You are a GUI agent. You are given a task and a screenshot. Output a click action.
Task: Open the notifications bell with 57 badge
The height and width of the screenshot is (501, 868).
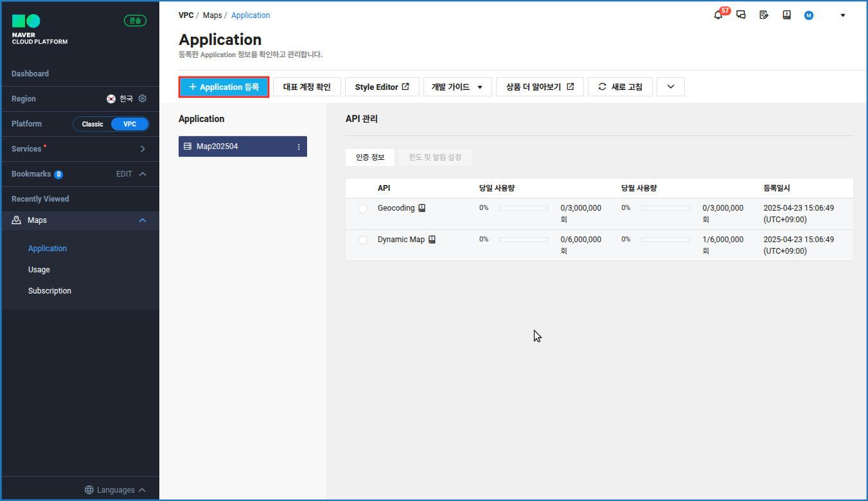[718, 15]
